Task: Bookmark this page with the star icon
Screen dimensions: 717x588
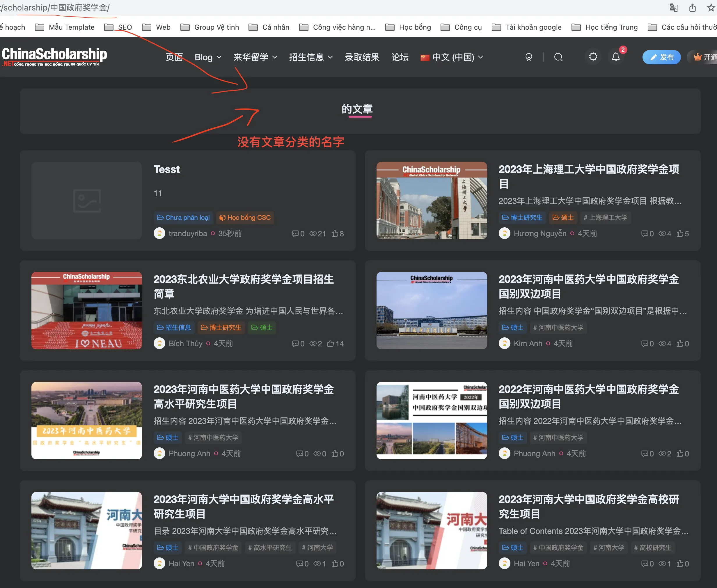Action: tap(711, 8)
